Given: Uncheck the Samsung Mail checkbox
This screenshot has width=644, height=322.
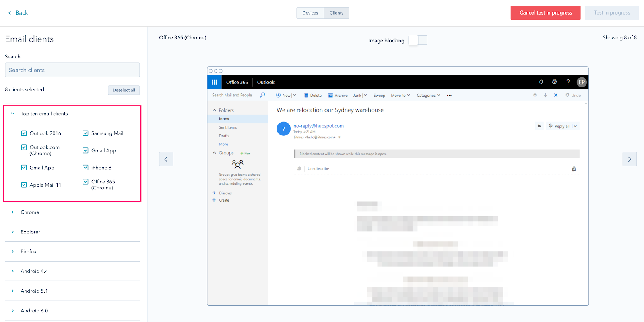Looking at the screenshot, I should (x=85, y=133).
